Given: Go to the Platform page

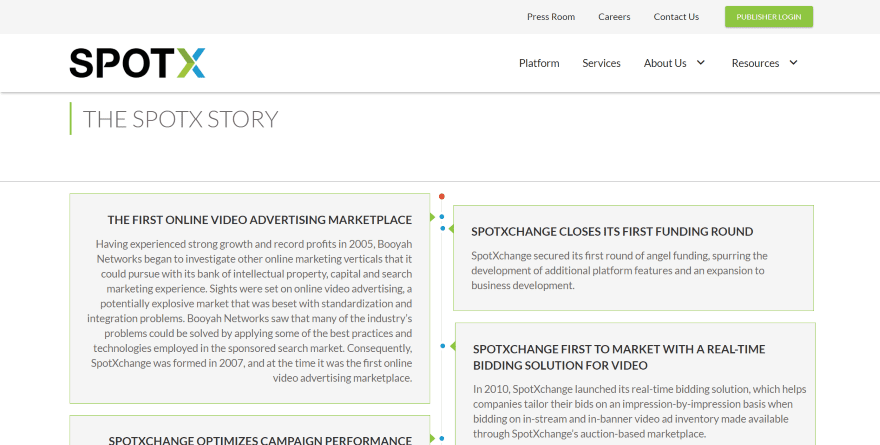Looking at the screenshot, I should click(x=539, y=63).
